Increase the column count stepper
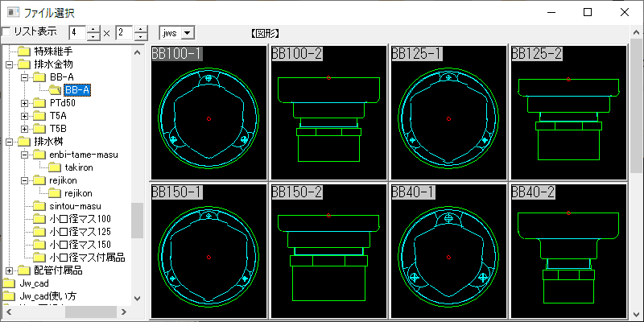Screen dimensions: 644x322 coord(94,29)
